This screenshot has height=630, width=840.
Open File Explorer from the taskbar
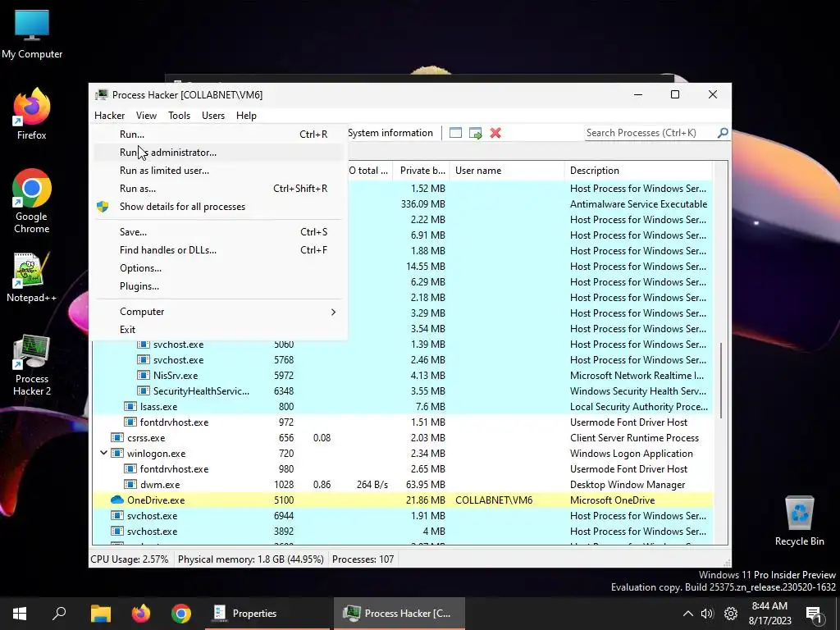[100, 613]
